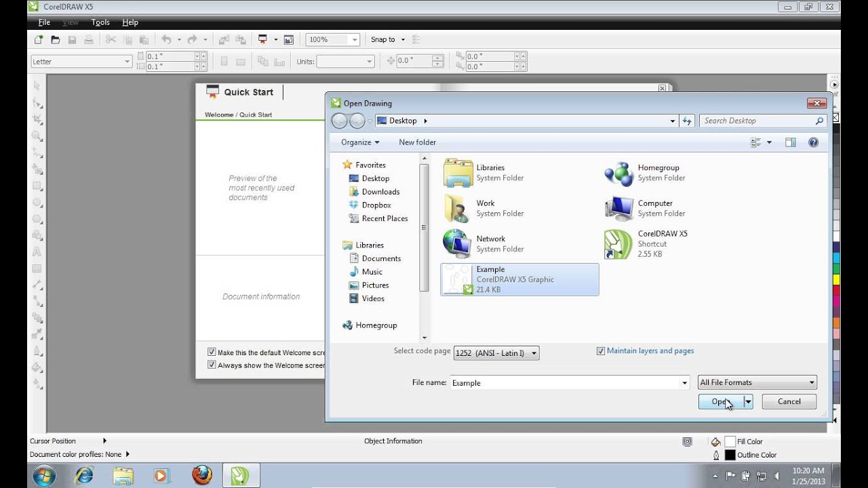Open the Help menu
This screenshot has height=488, width=868.
click(x=130, y=22)
